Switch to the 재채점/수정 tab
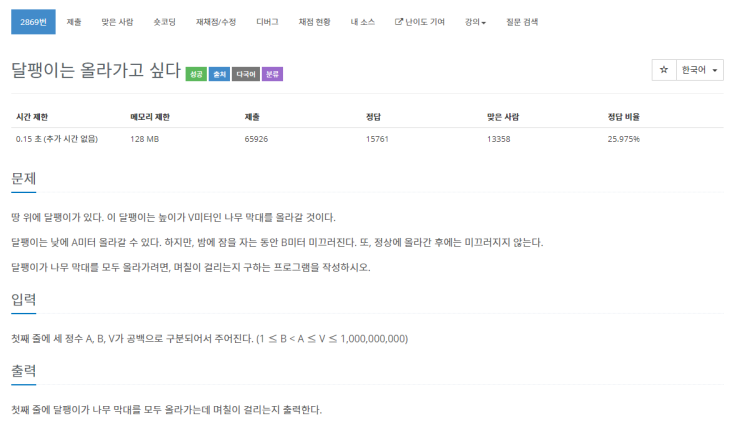 (x=216, y=22)
